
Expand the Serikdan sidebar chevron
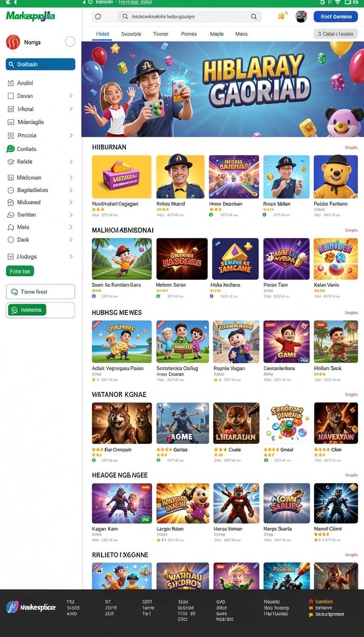71,215
